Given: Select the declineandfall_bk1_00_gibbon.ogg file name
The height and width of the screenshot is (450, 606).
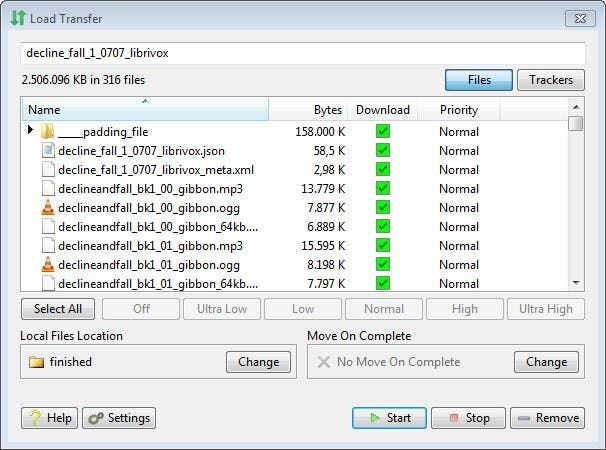Looking at the screenshot, I should coord(149,208).
